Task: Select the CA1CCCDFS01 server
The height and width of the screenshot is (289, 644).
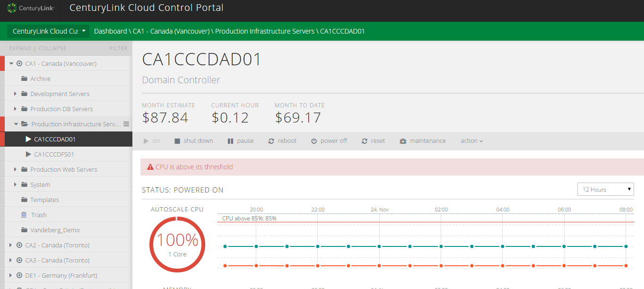Action: (54, 154)
